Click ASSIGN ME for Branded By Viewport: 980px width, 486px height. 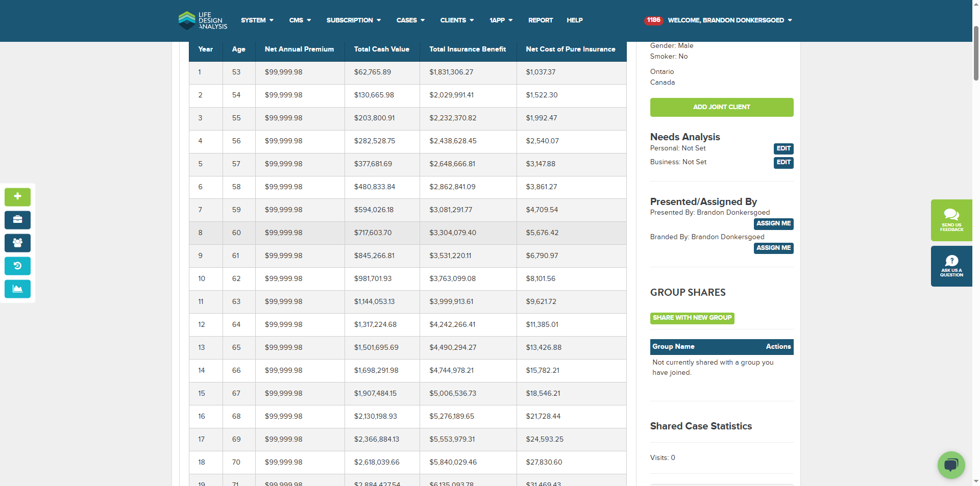click(x=773, y=248)
